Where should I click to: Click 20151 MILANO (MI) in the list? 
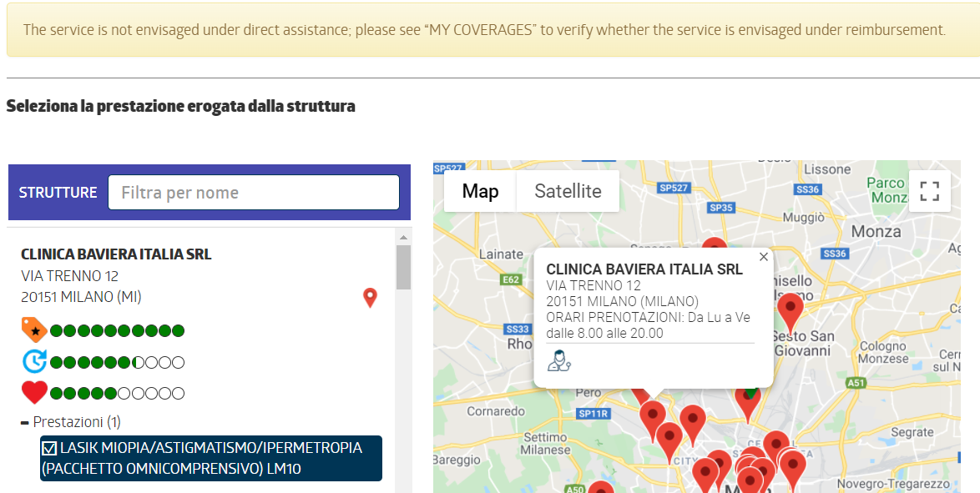coord(81,297)
